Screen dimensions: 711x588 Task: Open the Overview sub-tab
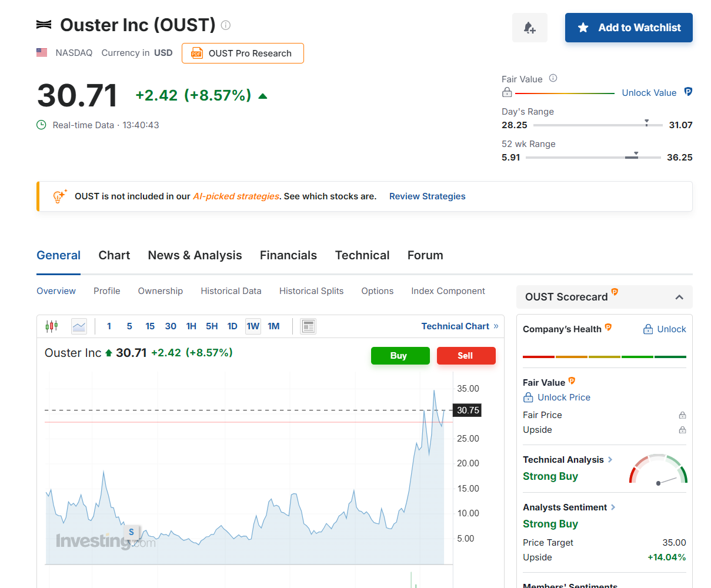56,291
